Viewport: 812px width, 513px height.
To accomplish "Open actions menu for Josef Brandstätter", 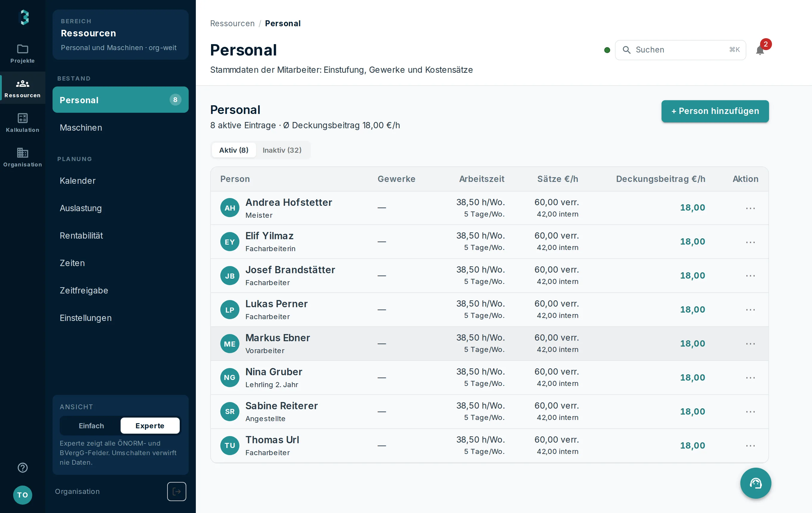I will pyautogui.click(x=750, y=276).
